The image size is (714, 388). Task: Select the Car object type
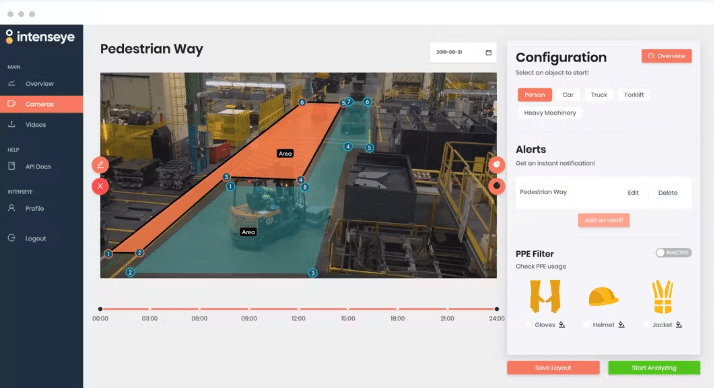pos(568,95)
